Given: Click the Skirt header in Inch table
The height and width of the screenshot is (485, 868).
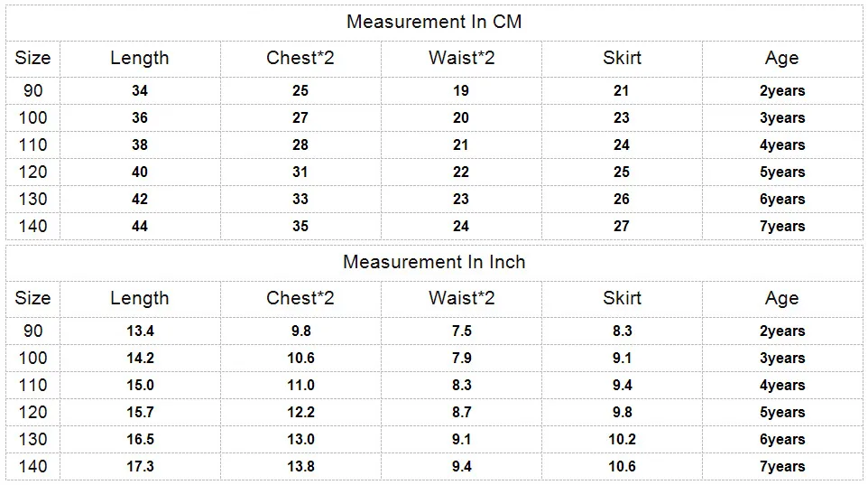Looking at the screenshot, I should [622, 298].
